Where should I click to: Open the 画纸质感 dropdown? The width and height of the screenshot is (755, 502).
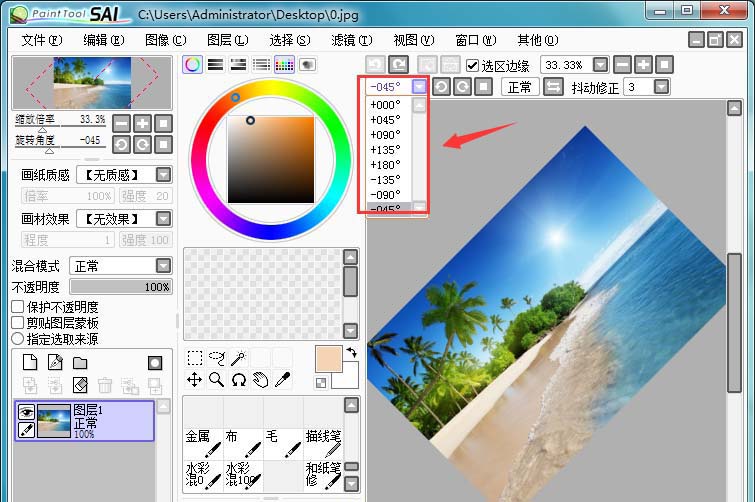click(x=163, y=175)
